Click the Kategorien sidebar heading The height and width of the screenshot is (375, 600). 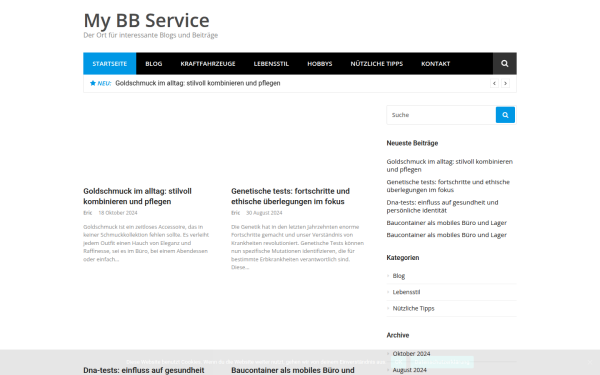403,258
